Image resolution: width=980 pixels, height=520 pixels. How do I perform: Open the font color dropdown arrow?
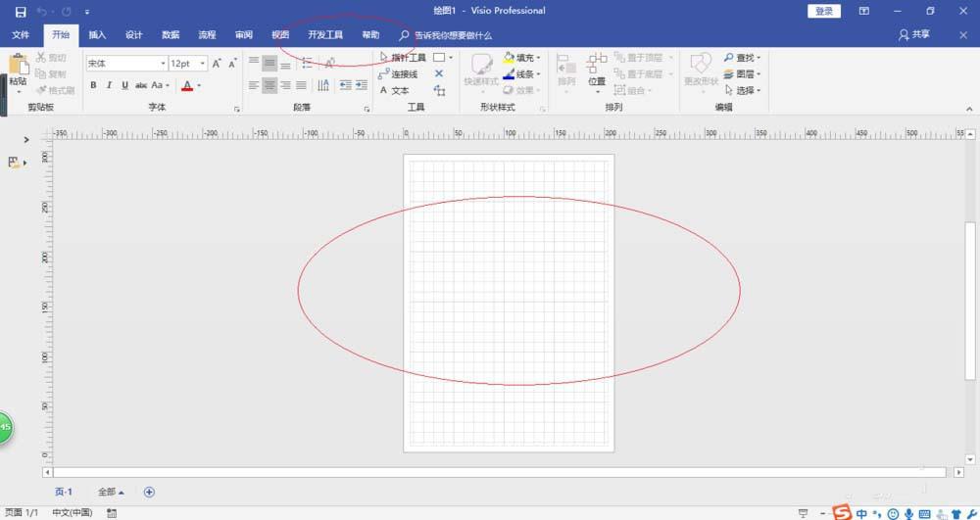click(199, 85)
